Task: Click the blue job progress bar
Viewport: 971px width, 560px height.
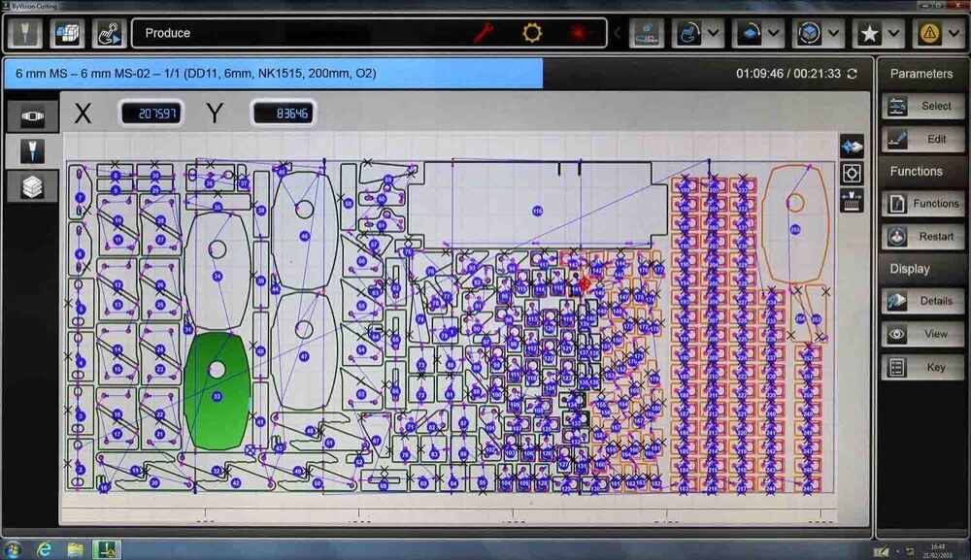Action: pyautogui.click(x=273, y=74)
